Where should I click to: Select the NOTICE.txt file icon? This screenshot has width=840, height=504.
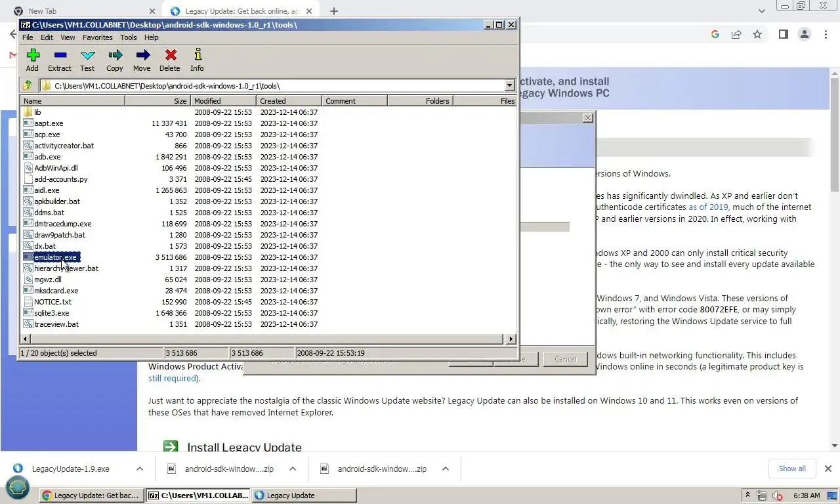click(x=28, y=302)
